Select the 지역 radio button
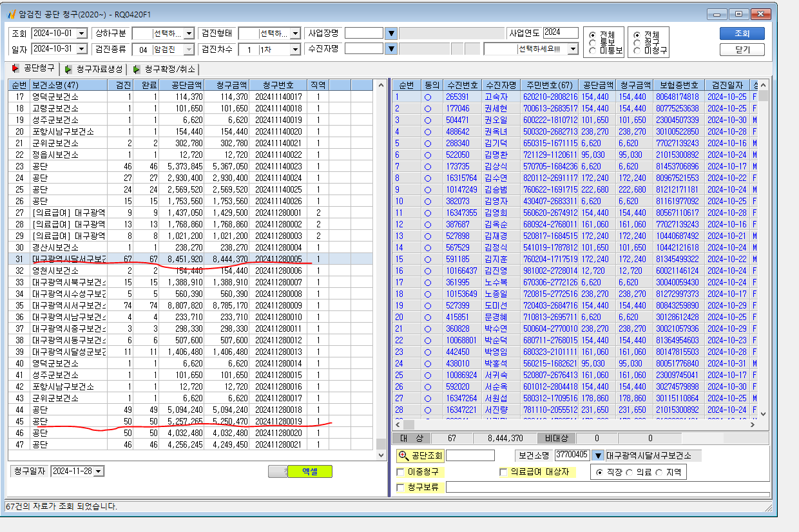The width and height of the screenshot is (799, 532). pyautogui.click(x=659, y=472)
